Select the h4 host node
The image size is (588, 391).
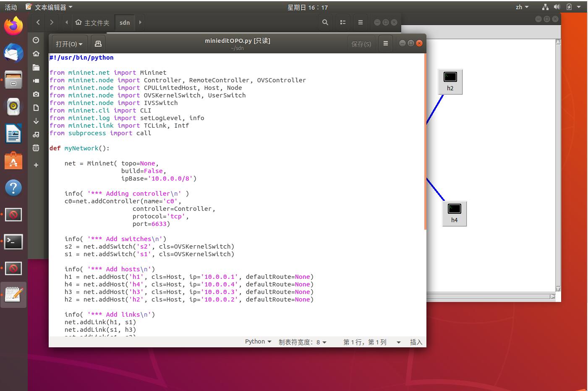[454, 213]
